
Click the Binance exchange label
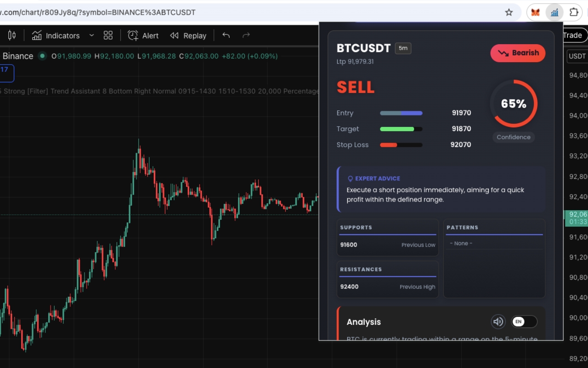pos(18,56)
